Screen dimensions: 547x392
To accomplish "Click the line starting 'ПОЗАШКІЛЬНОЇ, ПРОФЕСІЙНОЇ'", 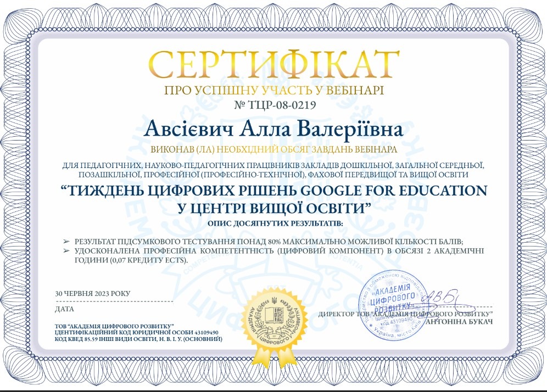I will click(273, 174).
